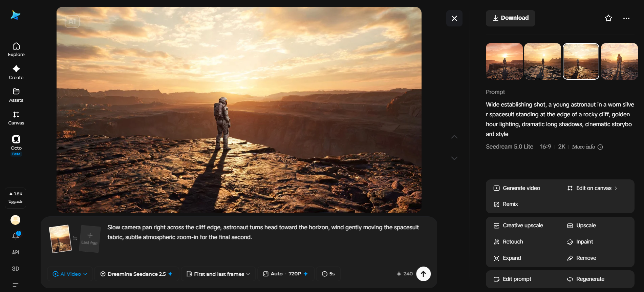Image resolution: width=644 pixels, height=292 pixels.
Task: Click Generate video
Action: (517, 188)
